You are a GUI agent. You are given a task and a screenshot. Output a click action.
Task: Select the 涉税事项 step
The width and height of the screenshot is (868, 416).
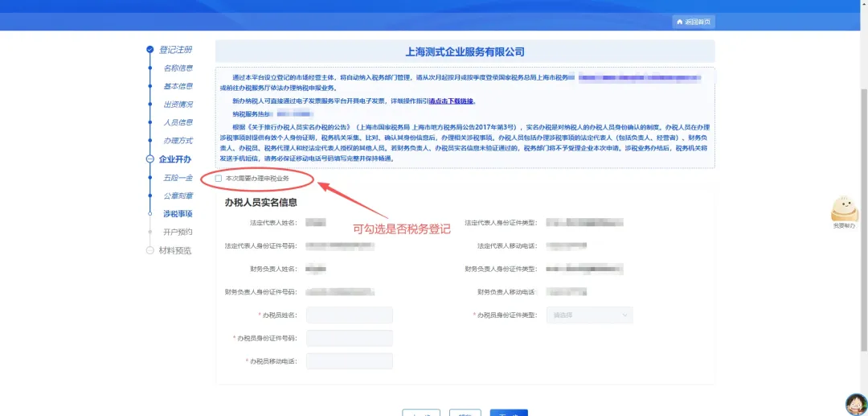178,213
